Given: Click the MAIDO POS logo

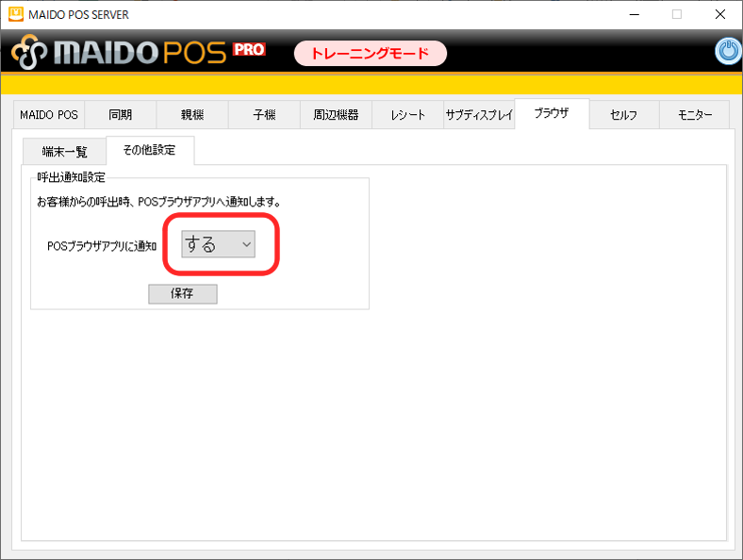Looking at the screenshot, I should pos(139,52).
